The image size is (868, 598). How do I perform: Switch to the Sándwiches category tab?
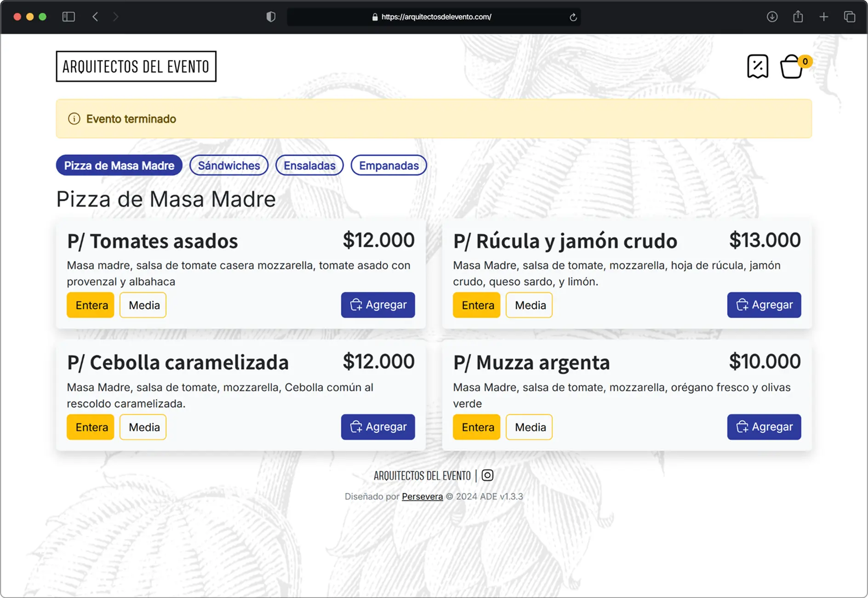click(228, 166)
